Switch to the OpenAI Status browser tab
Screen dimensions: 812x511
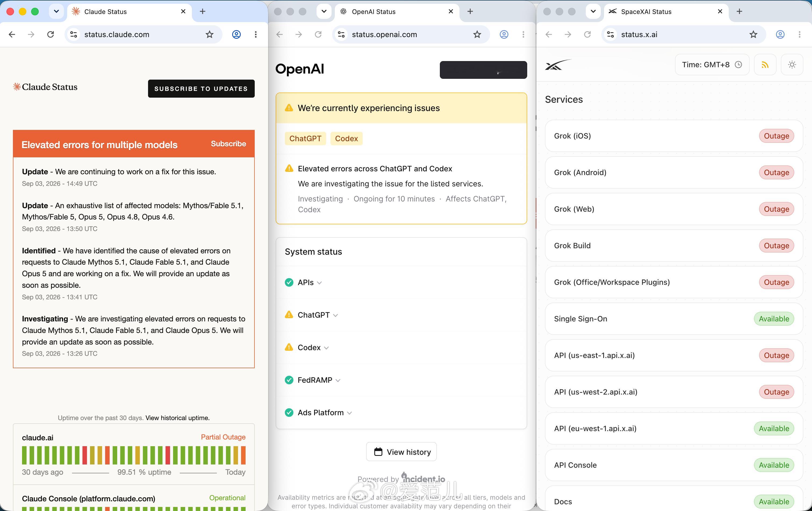pos(397,12)
